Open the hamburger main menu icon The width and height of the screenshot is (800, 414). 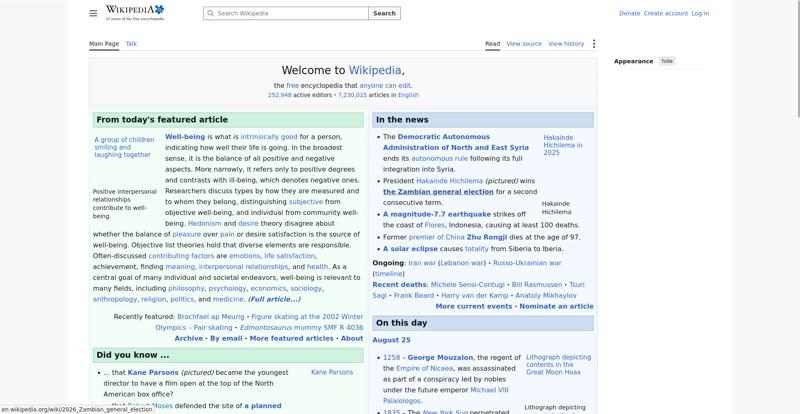pyautogui.click(x=93, y=13)
